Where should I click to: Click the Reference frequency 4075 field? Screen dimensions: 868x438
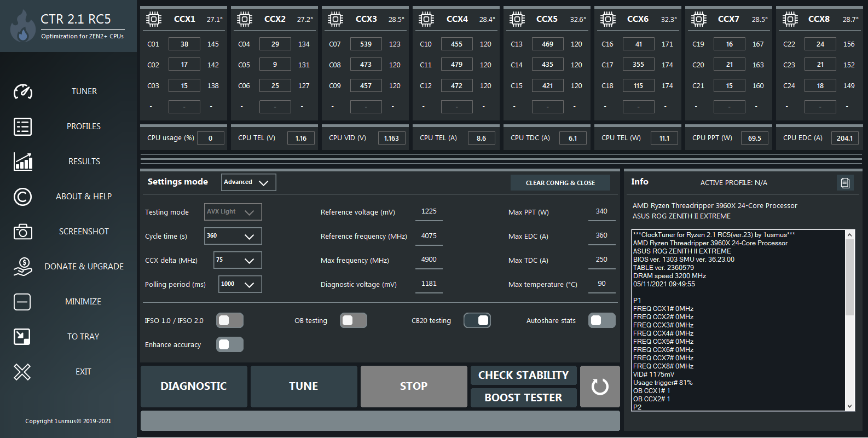point(429,236)
